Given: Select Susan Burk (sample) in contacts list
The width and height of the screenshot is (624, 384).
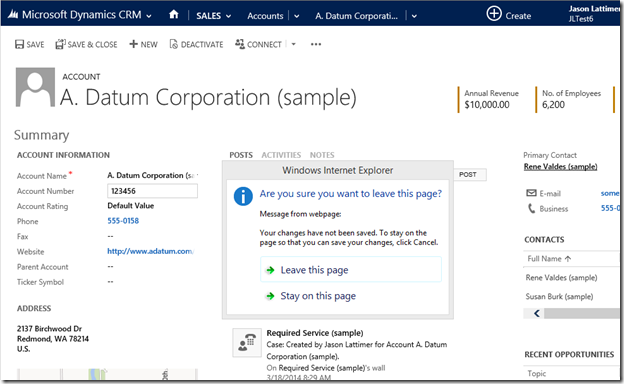Looking at the screenshot, I should click(x=559, y=296).
